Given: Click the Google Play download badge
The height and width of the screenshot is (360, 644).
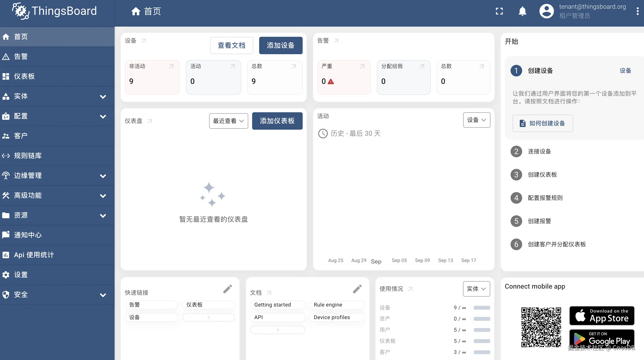Looking at the screenshot, I should tap(602, 339).
